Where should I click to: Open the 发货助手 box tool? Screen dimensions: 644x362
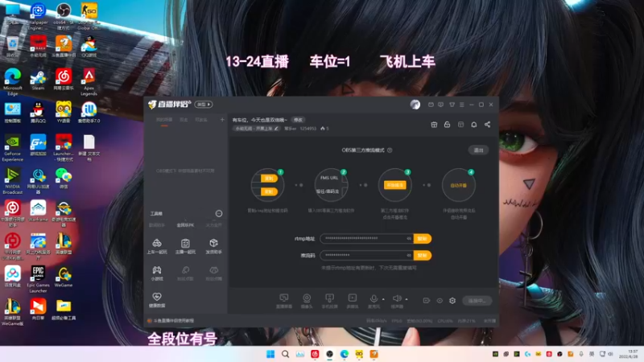pyautogui.click(x=213, y=246)
